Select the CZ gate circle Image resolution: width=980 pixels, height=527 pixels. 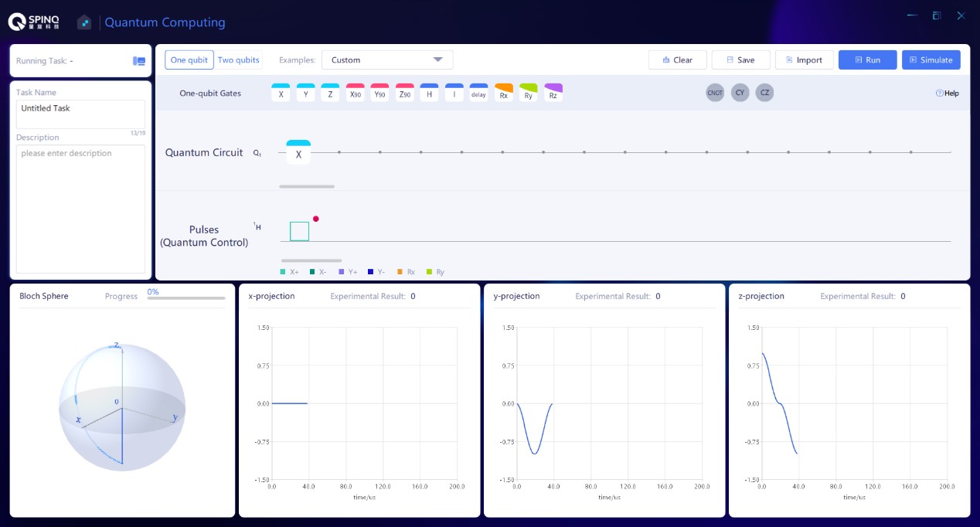(x=764, y=93)
